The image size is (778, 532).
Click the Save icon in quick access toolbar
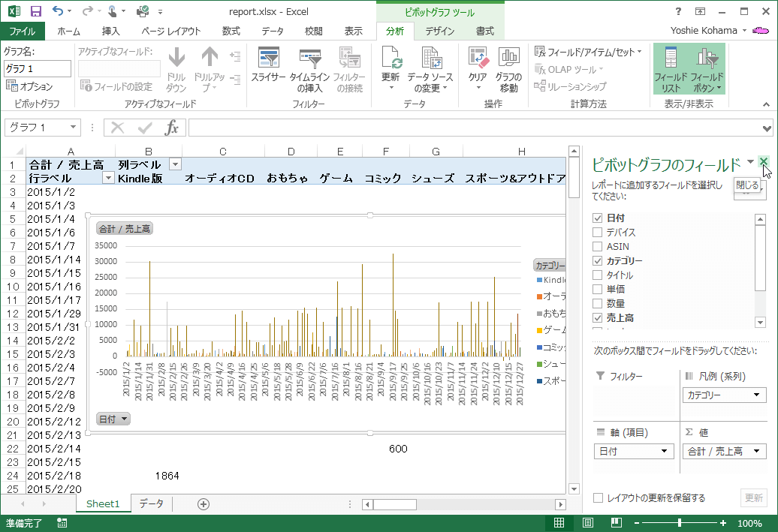(x=36, y=11)
